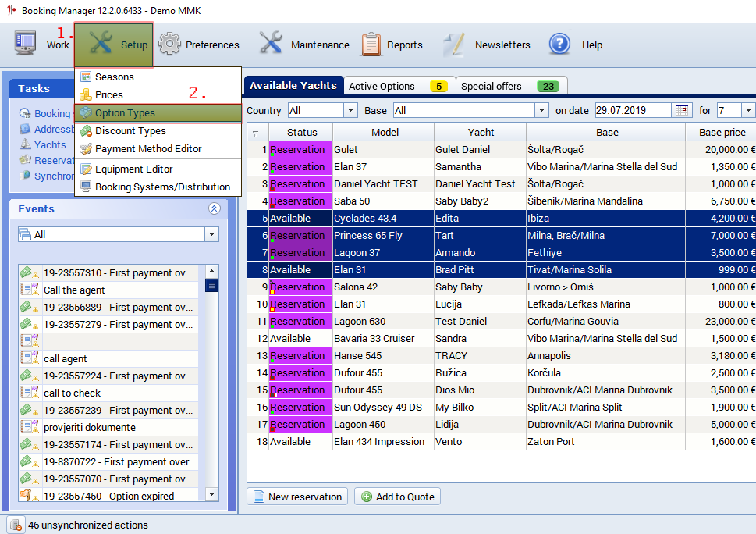Click the '46 unsynchronized actions' status text
Viewport: 756px width, 534px height.
[88, 525]
